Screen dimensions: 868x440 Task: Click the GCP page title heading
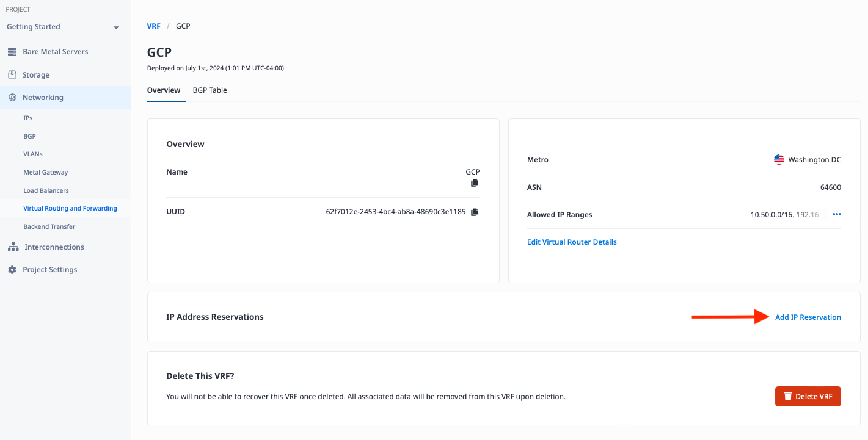click(159, 52)
